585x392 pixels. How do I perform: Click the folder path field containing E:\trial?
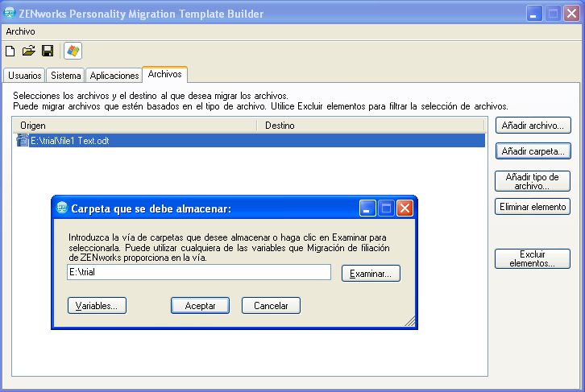point(199,272)
